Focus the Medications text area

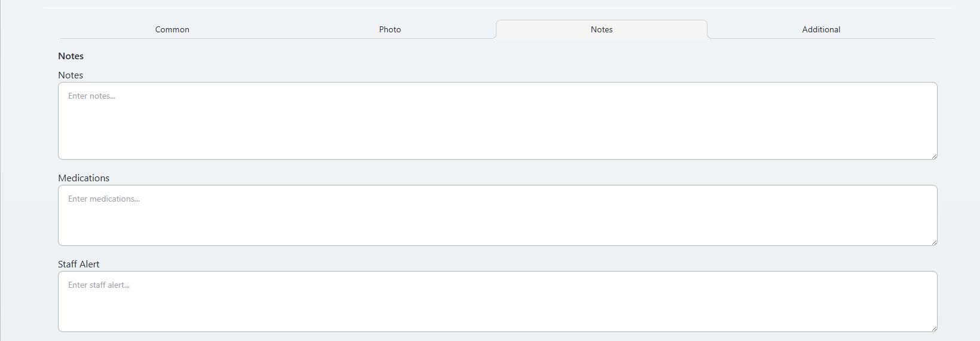(x=497, y=215)
